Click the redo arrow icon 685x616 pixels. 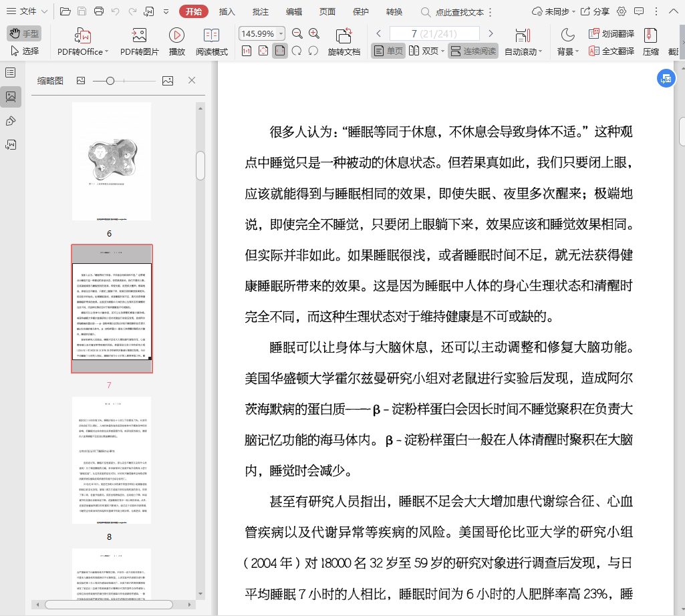tap(132, 11)
